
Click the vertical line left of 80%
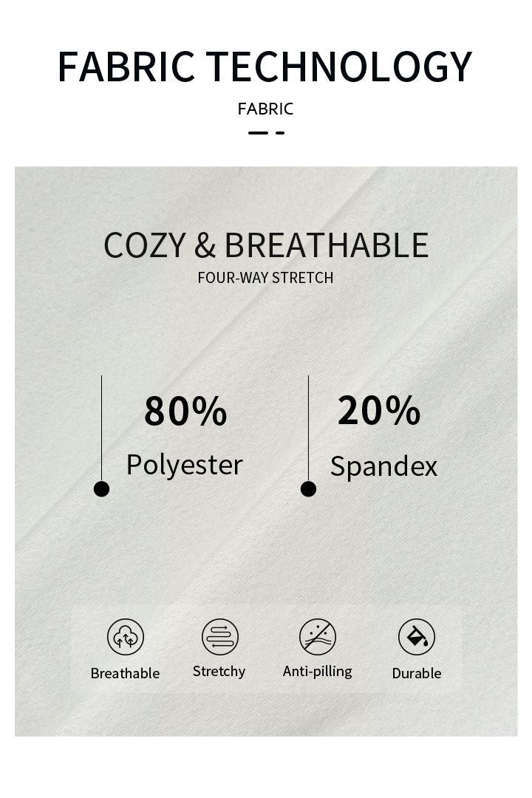102,429
